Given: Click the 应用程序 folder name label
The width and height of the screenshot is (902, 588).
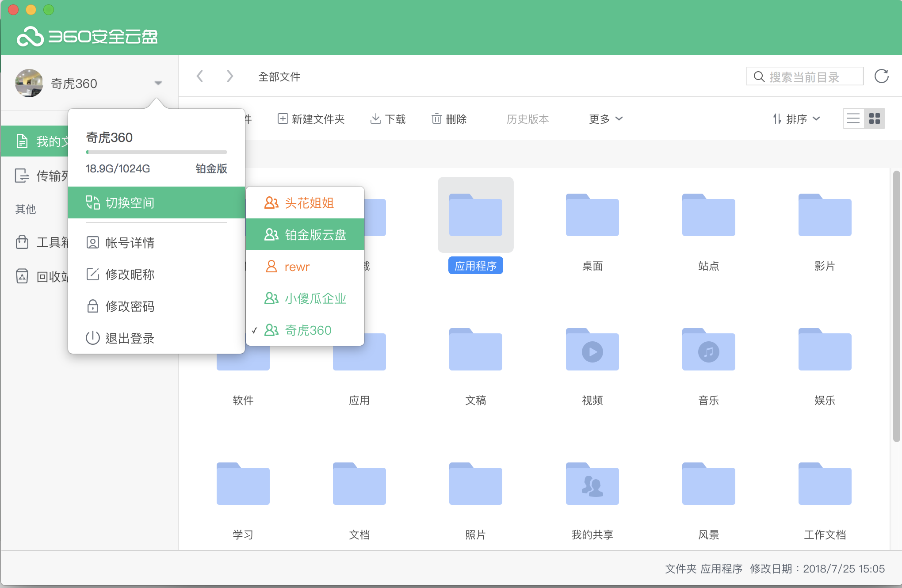Looking at the screenshot, I should point(476,265).
